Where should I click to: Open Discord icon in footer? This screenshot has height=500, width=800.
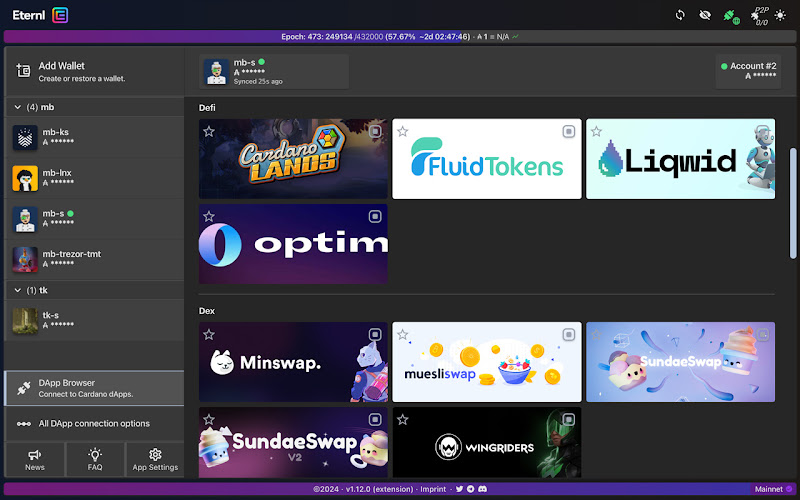(x=483, y=489)
